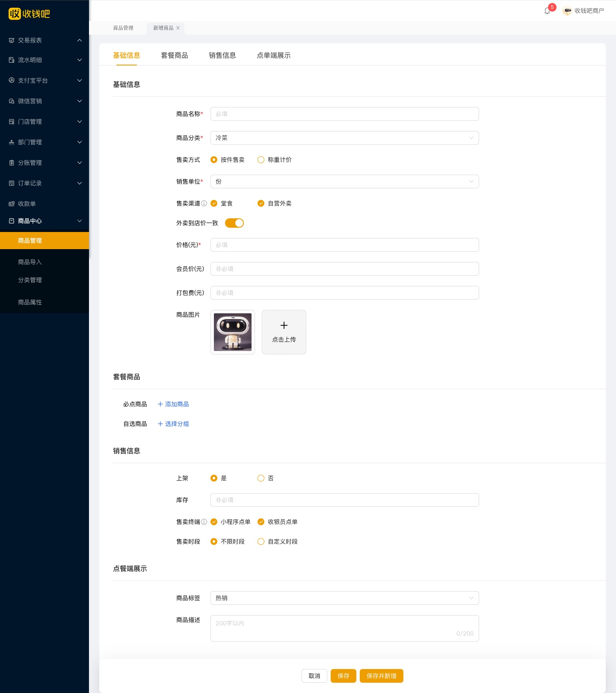Open the 销售单位 dropdown
The image size is (616, 693).
point(345,181)
